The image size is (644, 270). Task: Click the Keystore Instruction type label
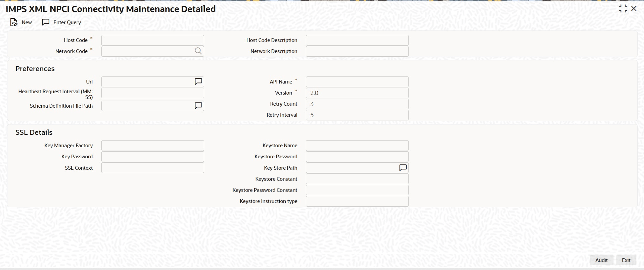point(269,201)
